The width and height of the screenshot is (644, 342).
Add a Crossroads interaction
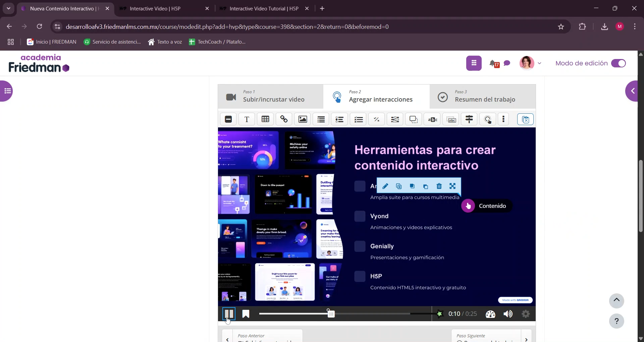coord(469,119)
